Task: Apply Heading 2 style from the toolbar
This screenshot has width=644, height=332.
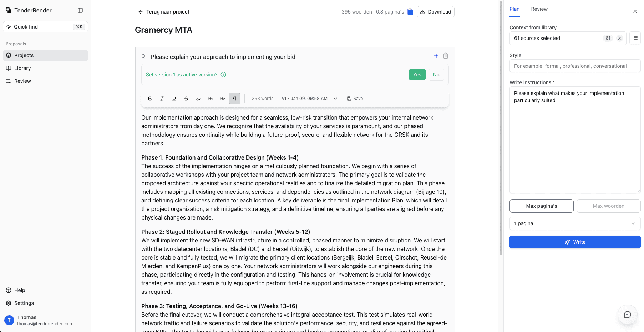Action: 223,99
